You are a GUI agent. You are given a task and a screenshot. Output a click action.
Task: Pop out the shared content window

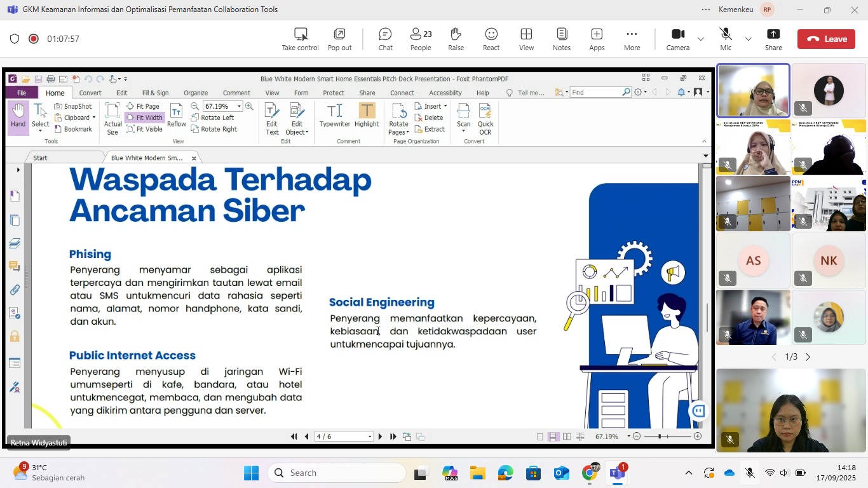pyautogui.click(x=339, y=39)
